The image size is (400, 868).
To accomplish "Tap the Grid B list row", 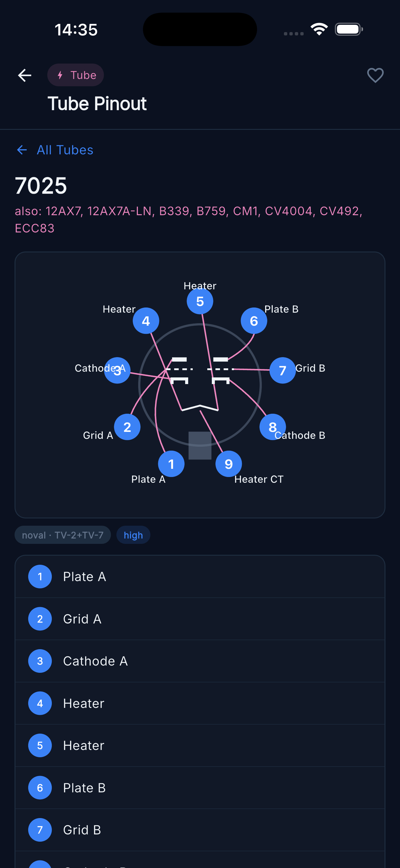I will 200,830.
